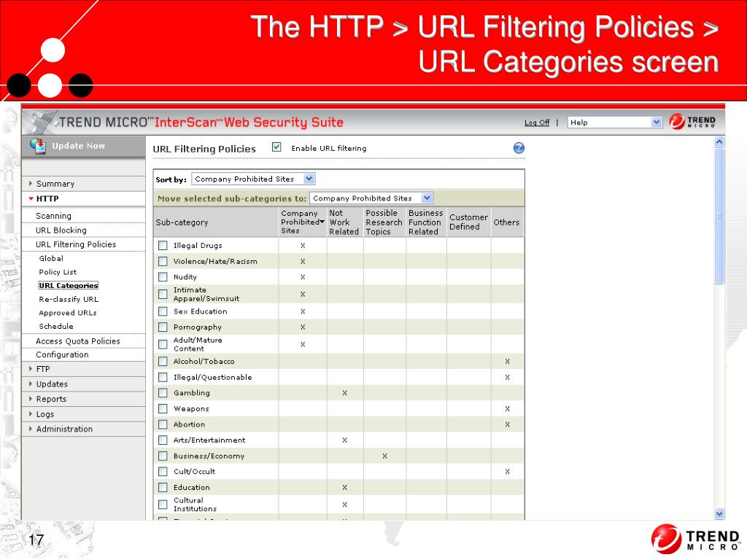Screen dimensions: 747x560
Task: Select URL Categories in sidebar
Action: pos(69,286)
